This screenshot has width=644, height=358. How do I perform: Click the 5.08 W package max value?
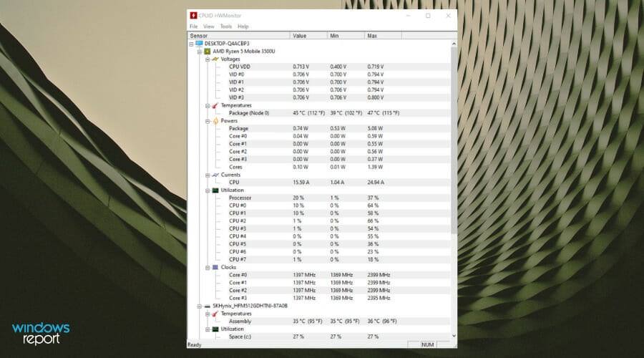coord(375,128)
